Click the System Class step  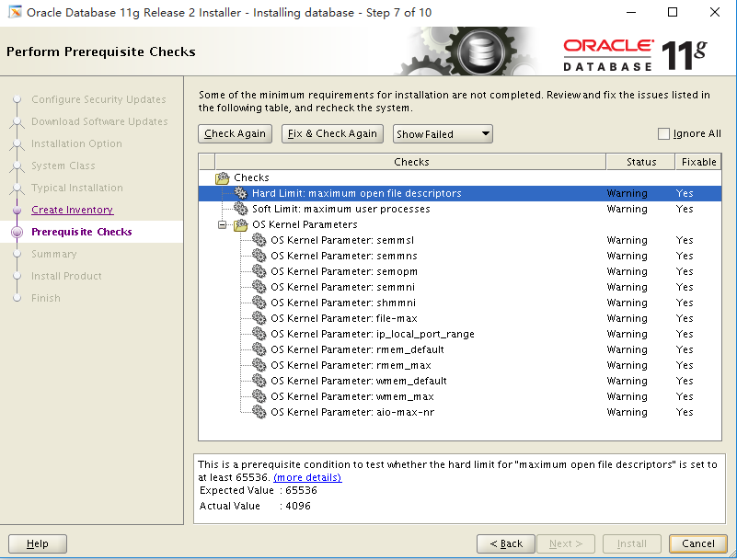[63, 166]
